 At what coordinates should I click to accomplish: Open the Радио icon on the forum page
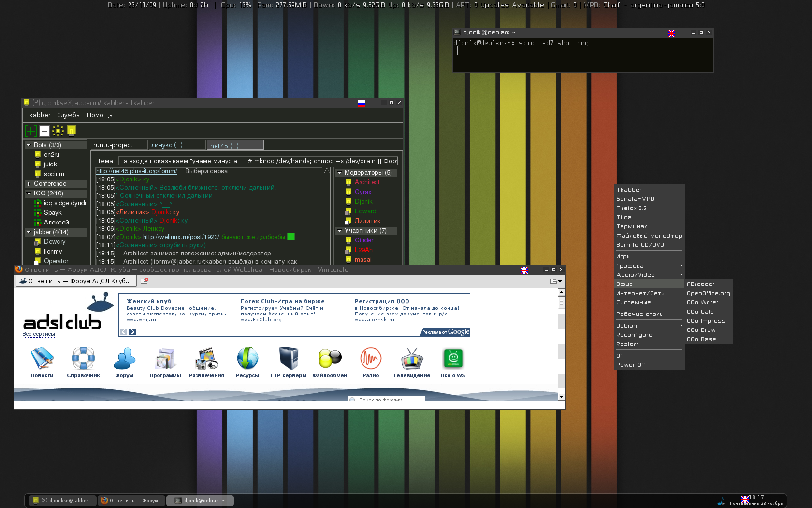point(371,359)
